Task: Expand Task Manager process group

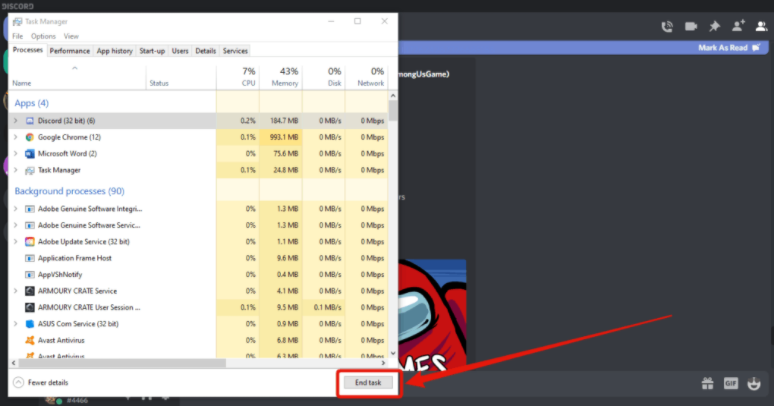Action: 15,170
